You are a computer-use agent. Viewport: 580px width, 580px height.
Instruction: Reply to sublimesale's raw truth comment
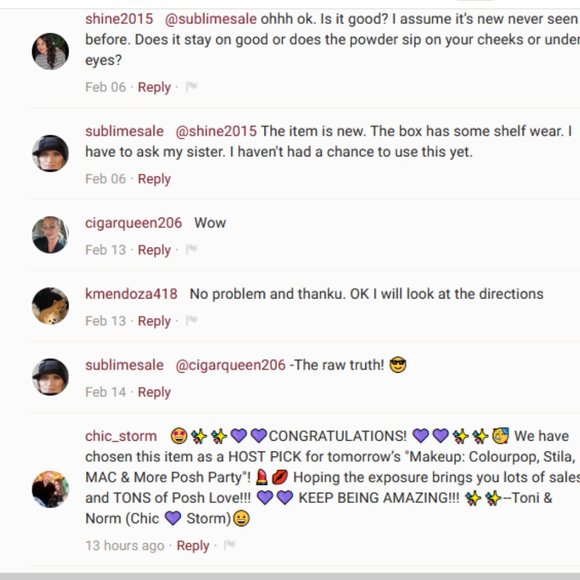point(154,392)
